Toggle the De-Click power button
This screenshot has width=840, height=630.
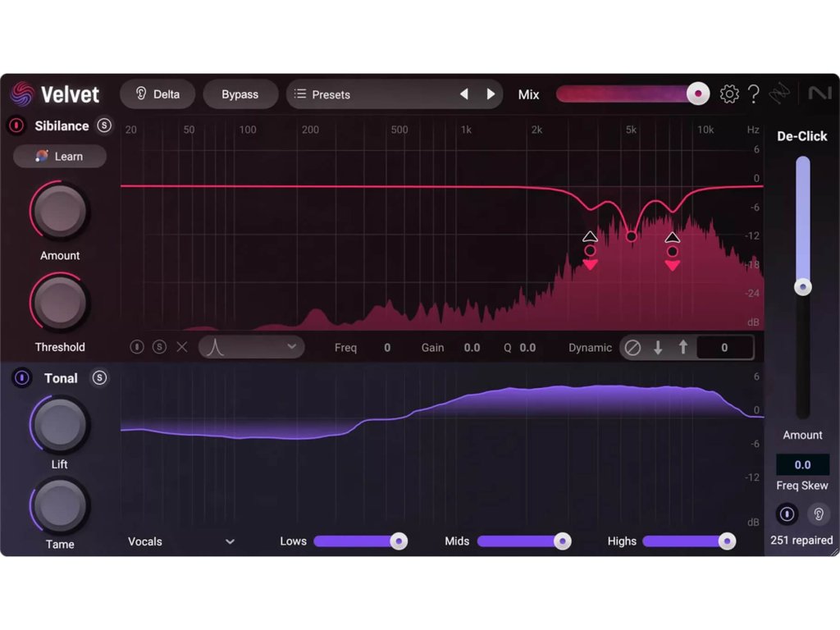787,514
